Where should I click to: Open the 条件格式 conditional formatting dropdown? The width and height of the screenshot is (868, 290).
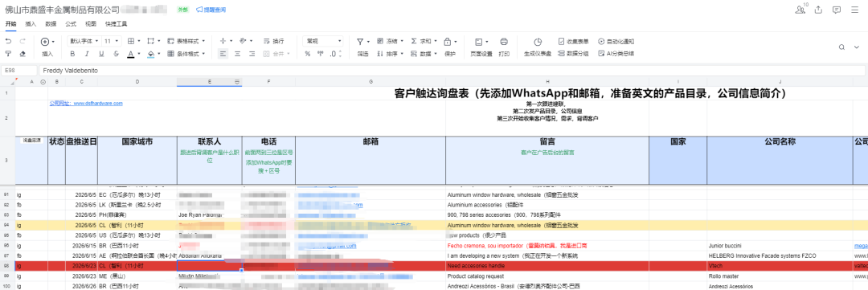[186, 54]
